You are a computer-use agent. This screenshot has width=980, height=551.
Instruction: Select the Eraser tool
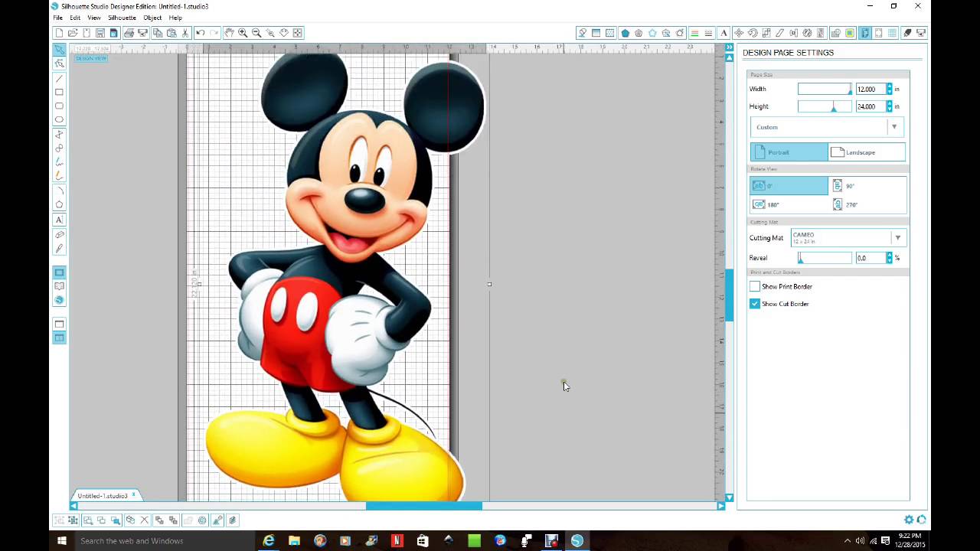click(59, 234)
